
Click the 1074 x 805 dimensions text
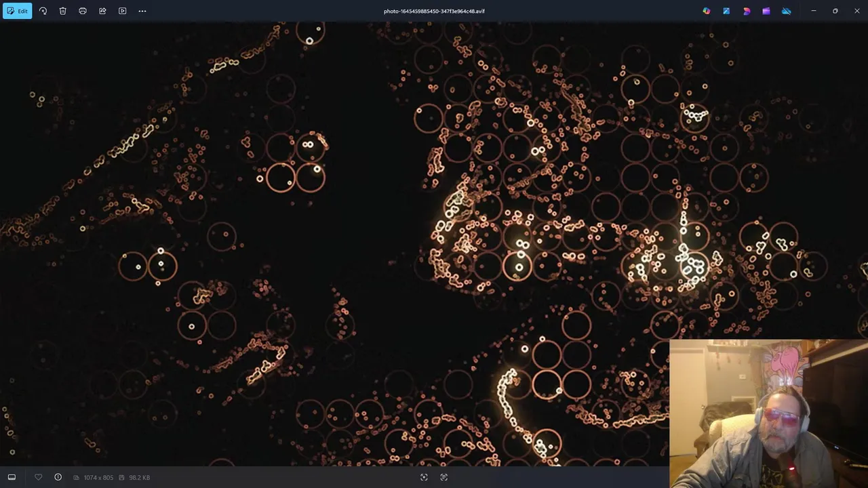point(98,478)
